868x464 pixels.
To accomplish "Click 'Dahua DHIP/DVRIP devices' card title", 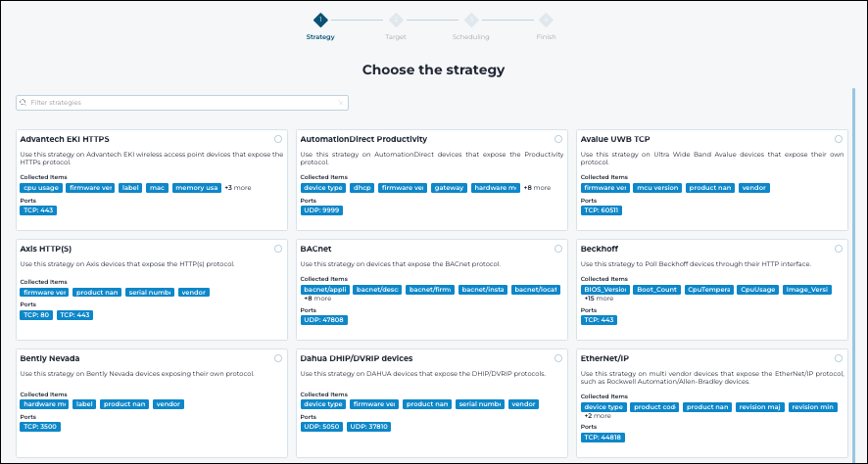I will tap(357, 358).
